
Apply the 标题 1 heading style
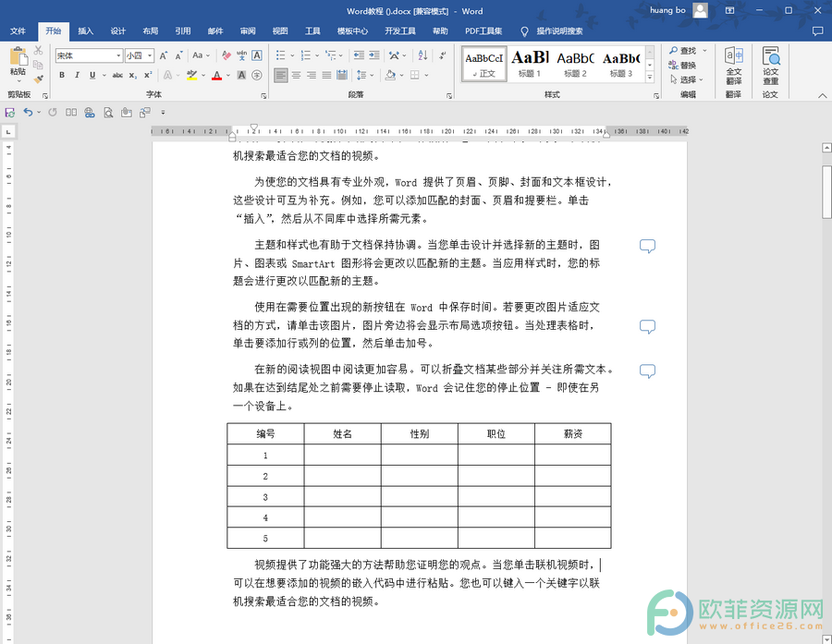tap(530, 64)
